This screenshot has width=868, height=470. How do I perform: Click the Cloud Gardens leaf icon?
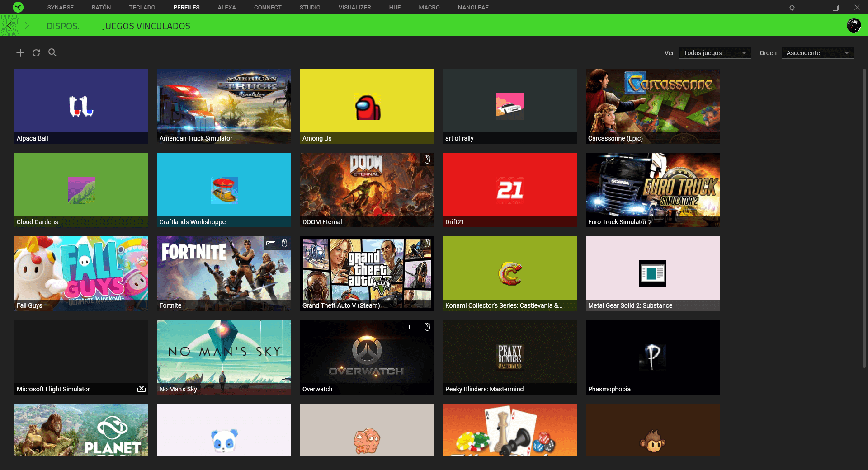[x=81, y=190]
